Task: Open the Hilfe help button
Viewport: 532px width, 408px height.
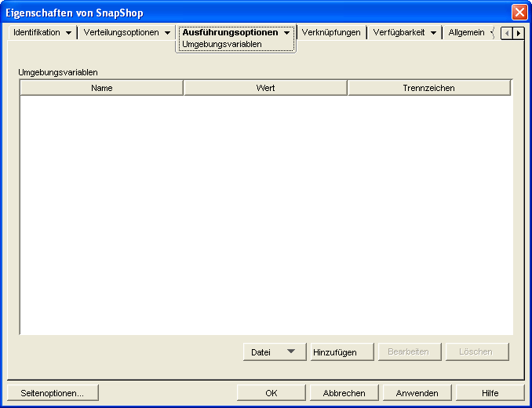Action: pos(490,393)
